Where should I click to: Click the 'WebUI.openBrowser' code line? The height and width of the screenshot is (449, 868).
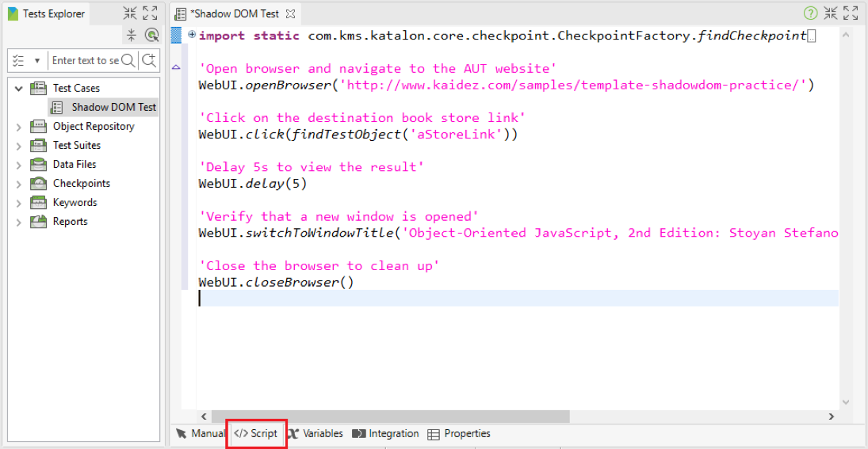tap(507, 86)
